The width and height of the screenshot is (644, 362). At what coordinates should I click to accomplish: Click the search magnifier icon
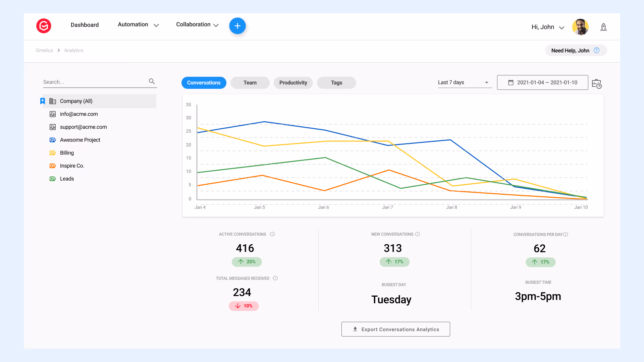click(152, 81)
